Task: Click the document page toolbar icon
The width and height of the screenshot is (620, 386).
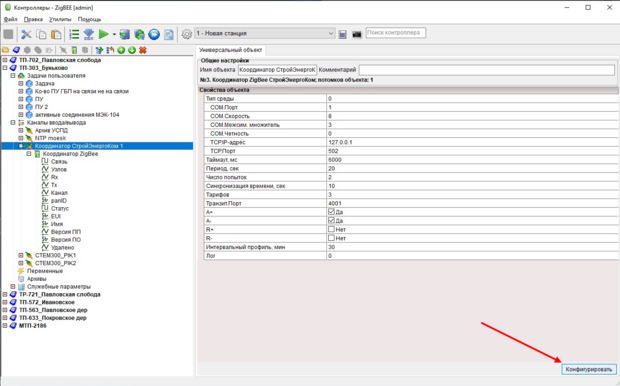Action: 169,34
